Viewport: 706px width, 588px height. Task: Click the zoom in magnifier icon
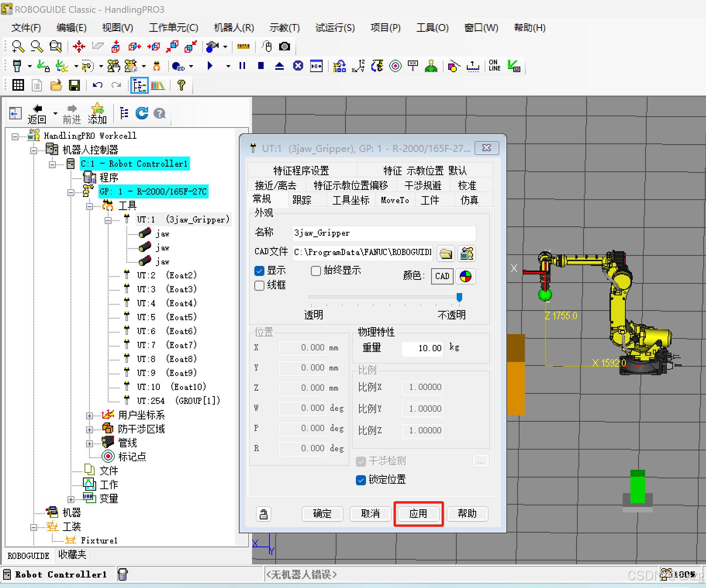tap(18, 47)
